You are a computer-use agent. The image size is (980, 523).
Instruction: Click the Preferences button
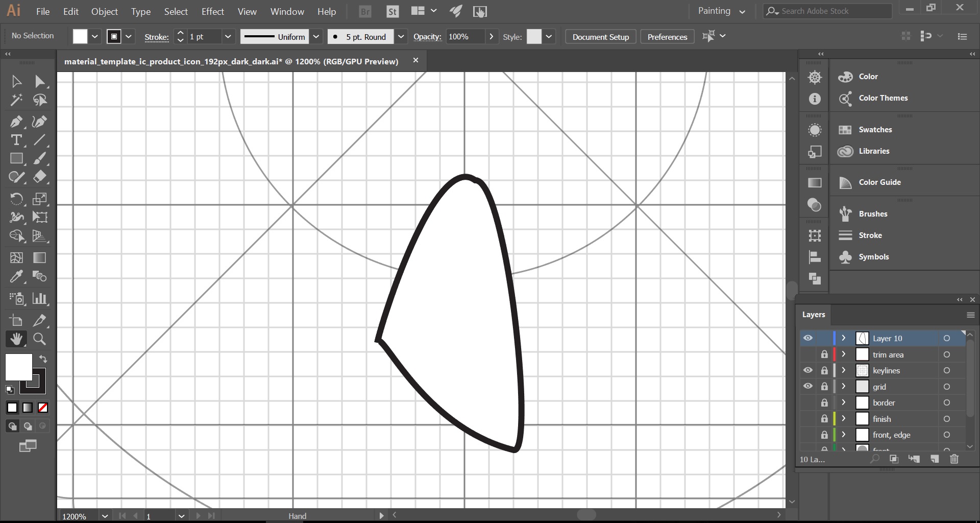tap(667, 37)
